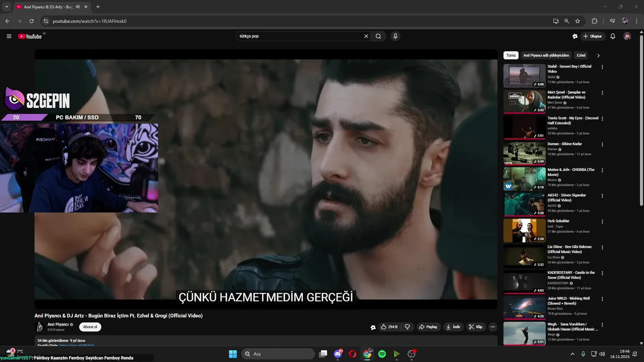This screenshot has height=362, width=644.
Task: Select 'Anıl Piyancı adlı yükleyiciden' chip
Action: 546,55
